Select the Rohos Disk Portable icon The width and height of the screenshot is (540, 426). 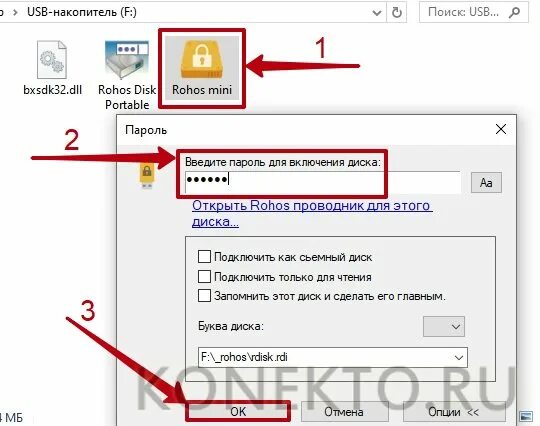[127, 75]
